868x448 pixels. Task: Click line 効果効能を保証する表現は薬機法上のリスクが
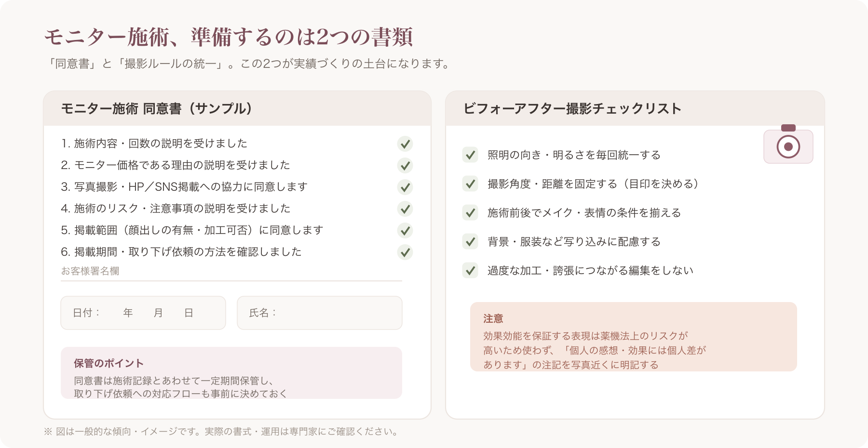[585, 336]
